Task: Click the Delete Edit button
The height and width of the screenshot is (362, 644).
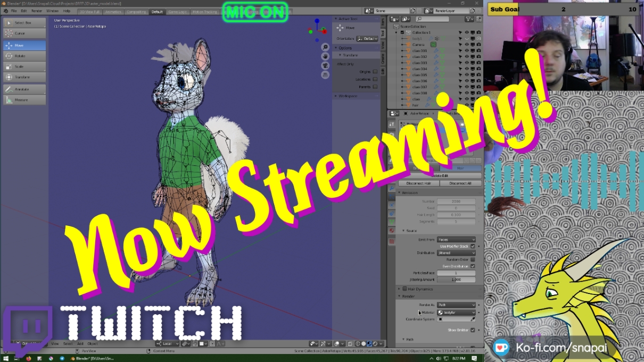Action: pos(440,175)
